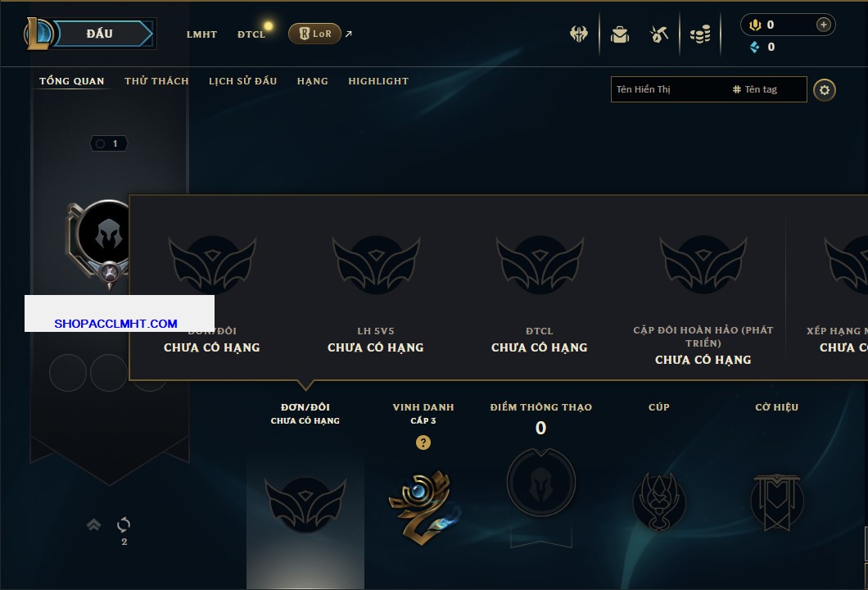The image size is (868, 590).
Task: Click the Cờ Hiệu banner emblem
Action: 776,502
